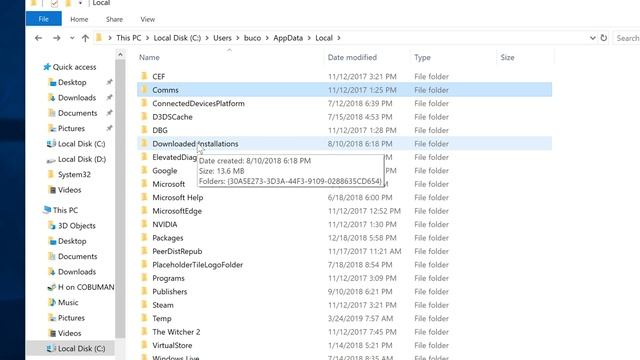Select the Programs folder icon

pos(144,278)
